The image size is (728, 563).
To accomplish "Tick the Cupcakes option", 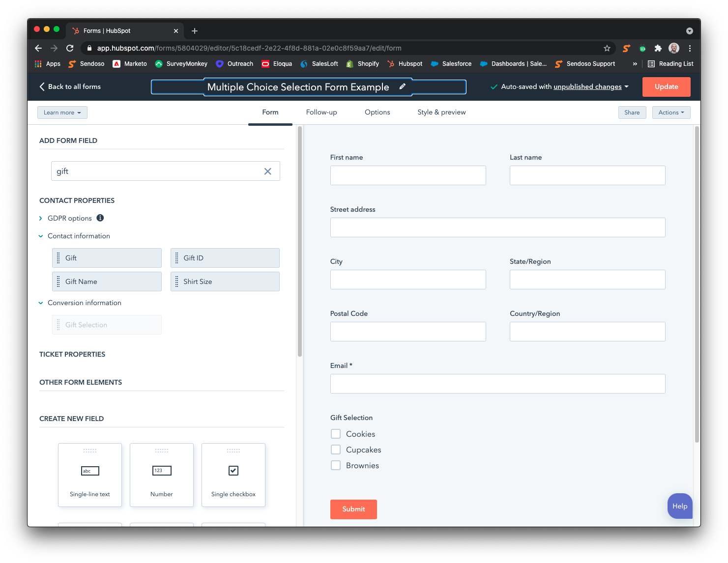I will [x=336, y=450].
